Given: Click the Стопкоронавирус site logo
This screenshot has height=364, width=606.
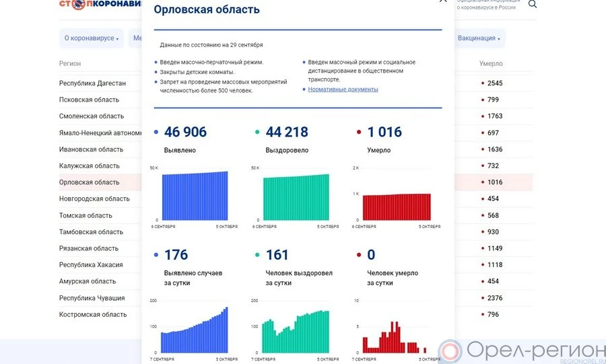Looking at the screenshot, I should [101, 4].
